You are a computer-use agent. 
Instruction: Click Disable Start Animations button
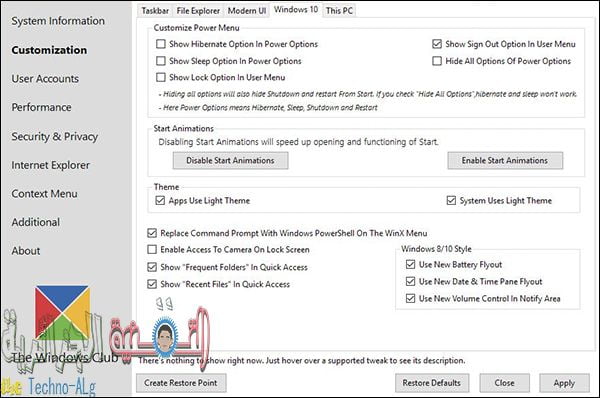click(x=230, y=161)
